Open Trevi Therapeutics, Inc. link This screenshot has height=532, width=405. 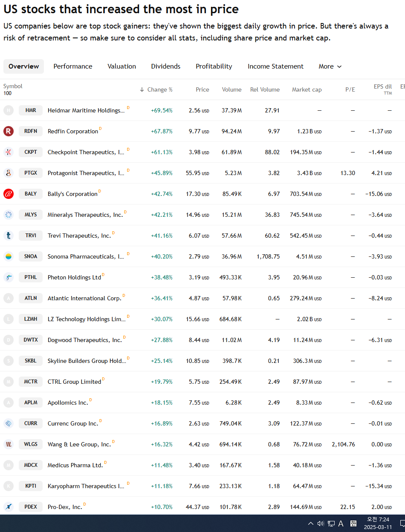(x=79, y=236)
